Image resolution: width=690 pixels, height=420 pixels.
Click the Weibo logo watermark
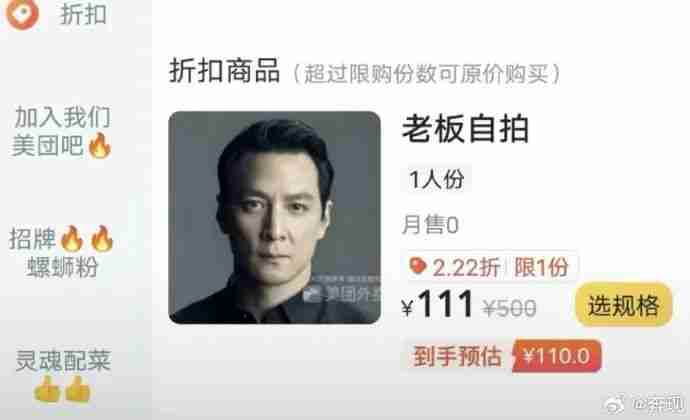(615, 403)
